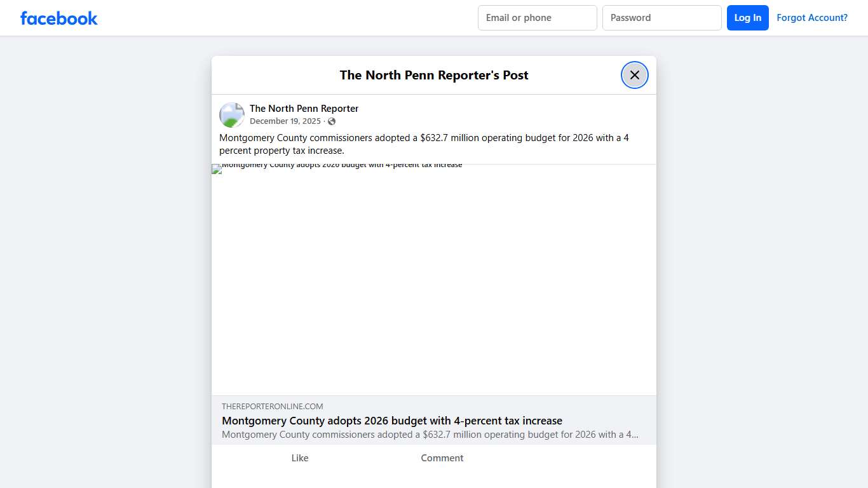Click the post caption about the property tax increase
The width and height of the screenshot is (868, 488).
click(x=424, y=144)
